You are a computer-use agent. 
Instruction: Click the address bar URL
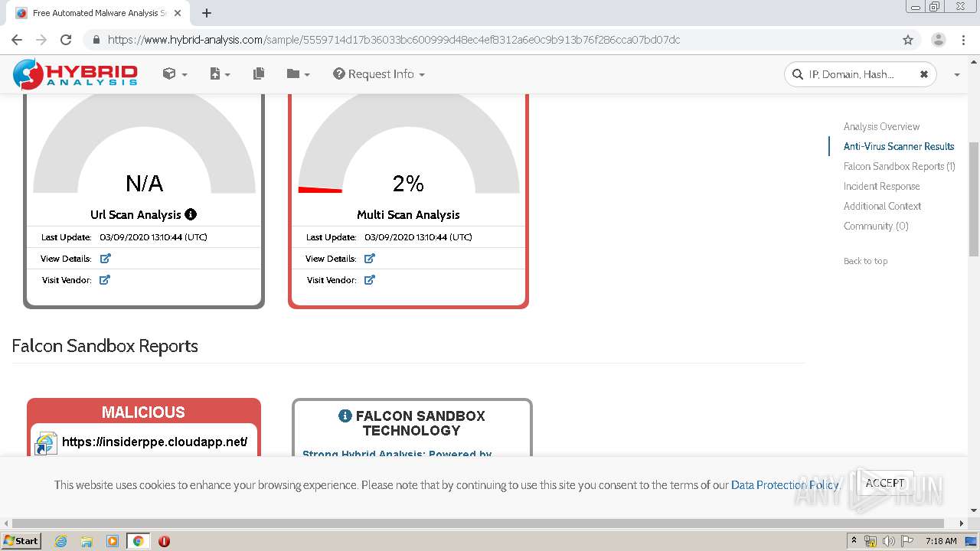pos(394,40)
